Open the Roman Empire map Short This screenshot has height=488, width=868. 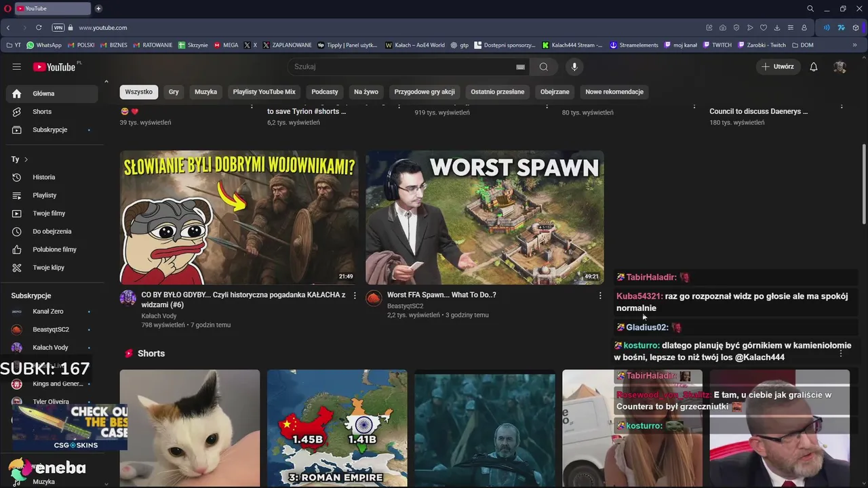337,428
